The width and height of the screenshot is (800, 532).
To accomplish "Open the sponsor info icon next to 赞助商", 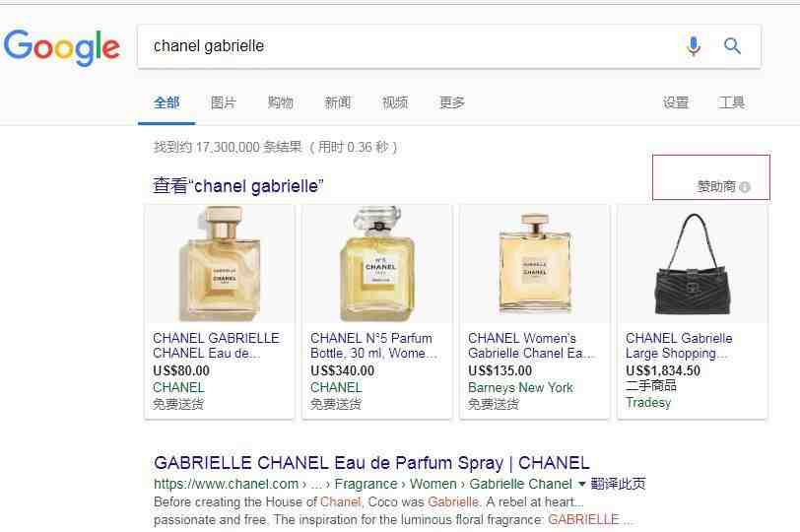I will 745,187.
